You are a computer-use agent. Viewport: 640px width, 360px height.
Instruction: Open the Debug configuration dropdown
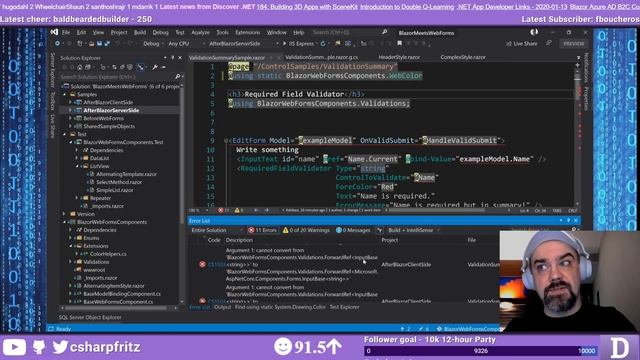coord(153,44)
